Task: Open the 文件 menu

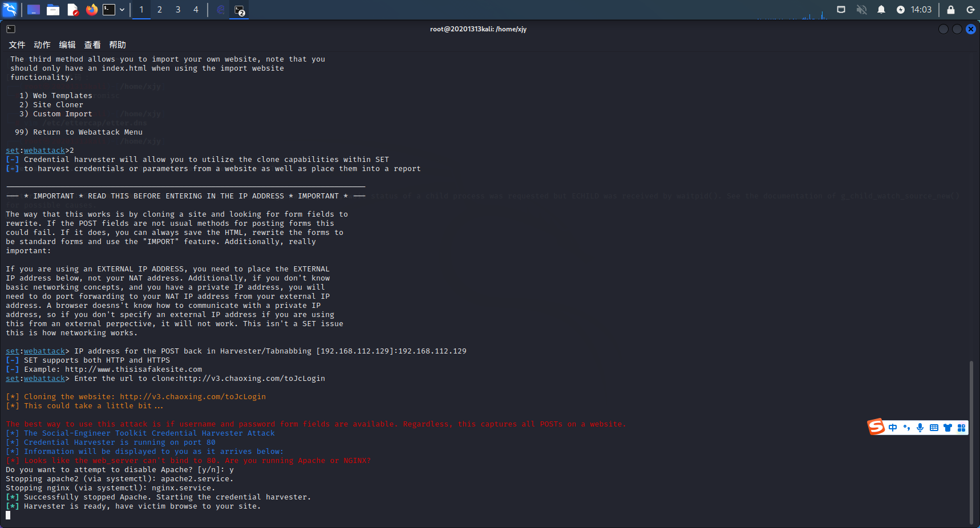Action: pyautogui.click(x=17, y=45)
